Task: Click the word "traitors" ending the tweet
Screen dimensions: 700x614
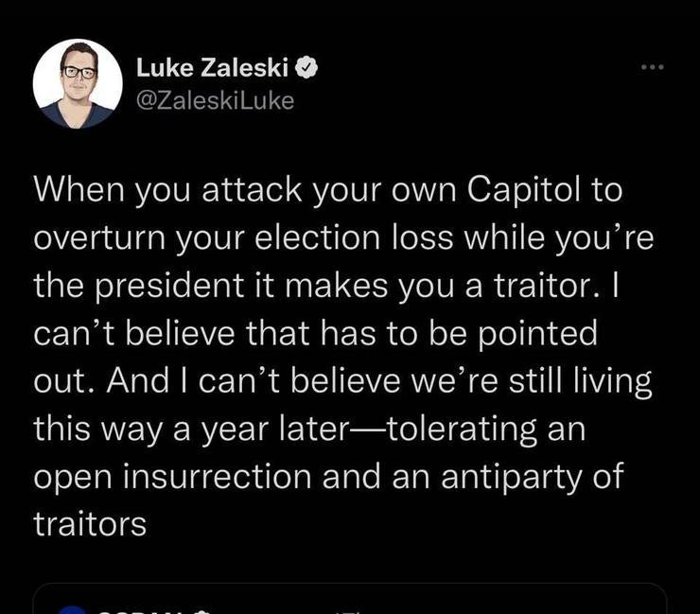Action: 90,523
